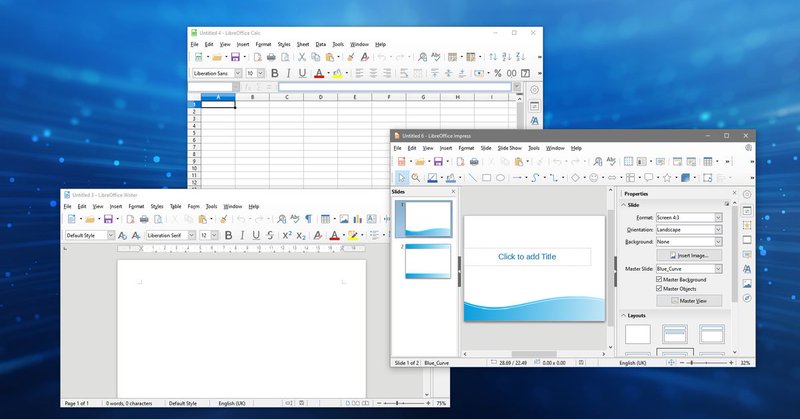Uncheck Master Background checkbox in Impress
Screen dimensions: 800x419
pyautogui.click(x=659, y=280)
